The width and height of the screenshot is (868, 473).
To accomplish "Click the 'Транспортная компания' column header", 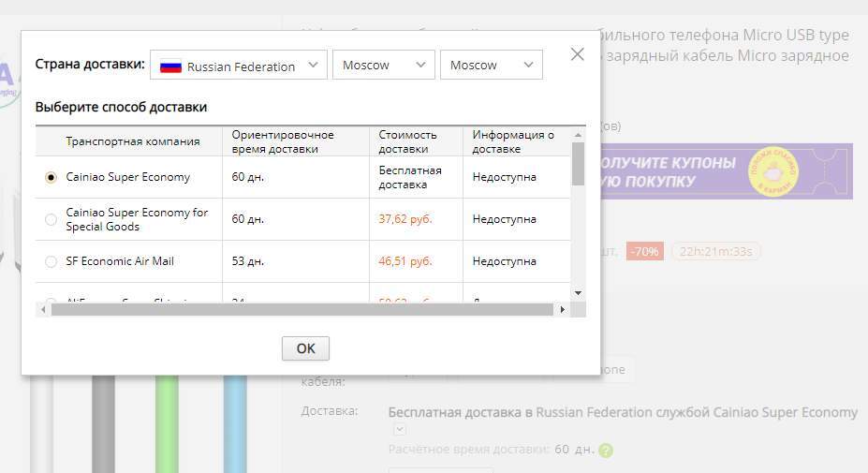I will click(133, 141).
